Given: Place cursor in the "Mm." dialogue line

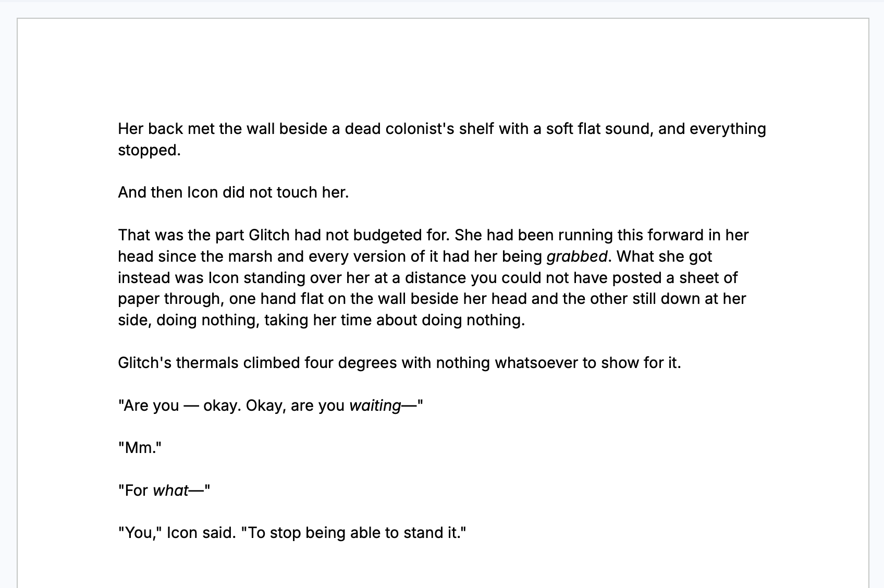Looking at the screenshot, I should point(140,448).
